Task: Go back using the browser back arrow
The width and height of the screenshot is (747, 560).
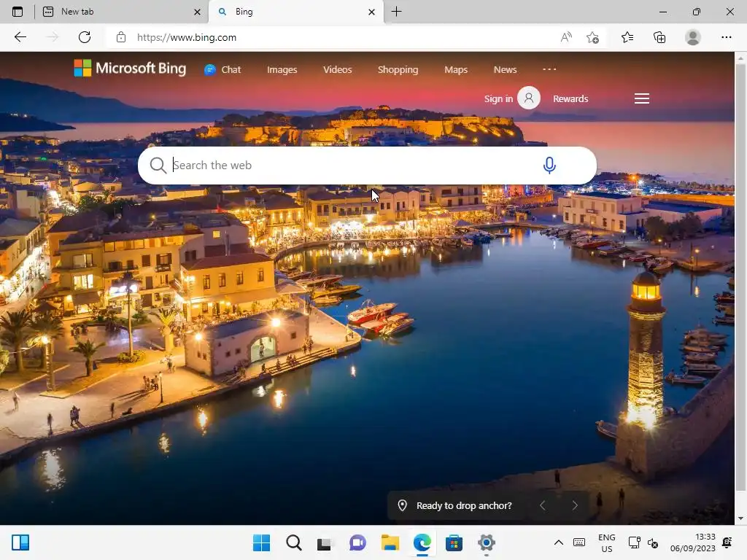Action: pyautogui.click(x=20, y=37)
